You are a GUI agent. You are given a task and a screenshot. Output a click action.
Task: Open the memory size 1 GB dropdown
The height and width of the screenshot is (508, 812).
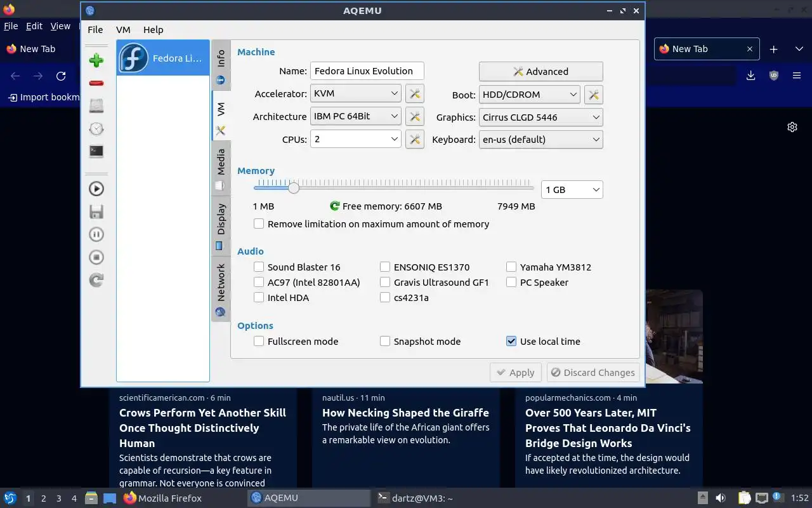click(x=572, y=189)
